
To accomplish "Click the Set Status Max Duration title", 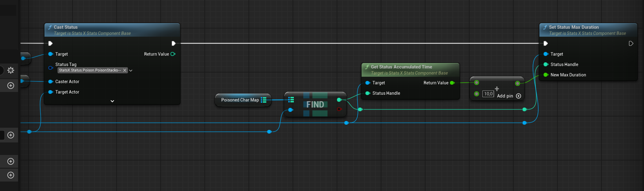I will pyautogui.click(x=574, y=27).
